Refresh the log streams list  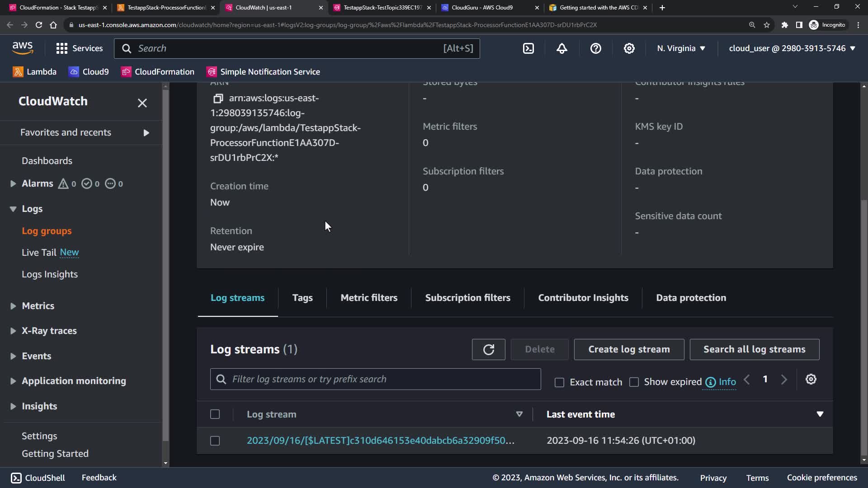[x=488, y=349]
